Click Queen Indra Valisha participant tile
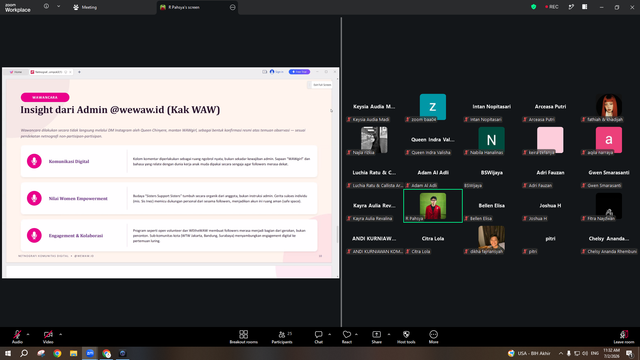 [433, 140]
